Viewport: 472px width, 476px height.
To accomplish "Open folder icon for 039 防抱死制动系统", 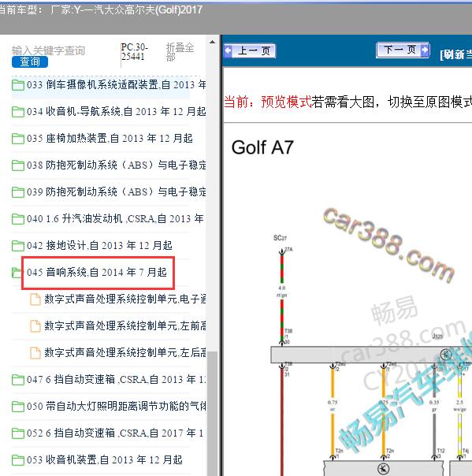I will tap(18, 192).
